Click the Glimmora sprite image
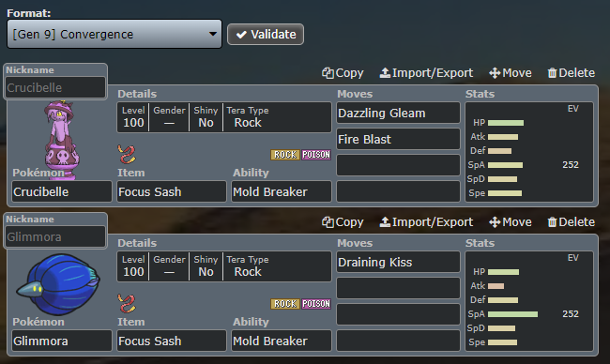610x364 pixels. tap(58, 284)
